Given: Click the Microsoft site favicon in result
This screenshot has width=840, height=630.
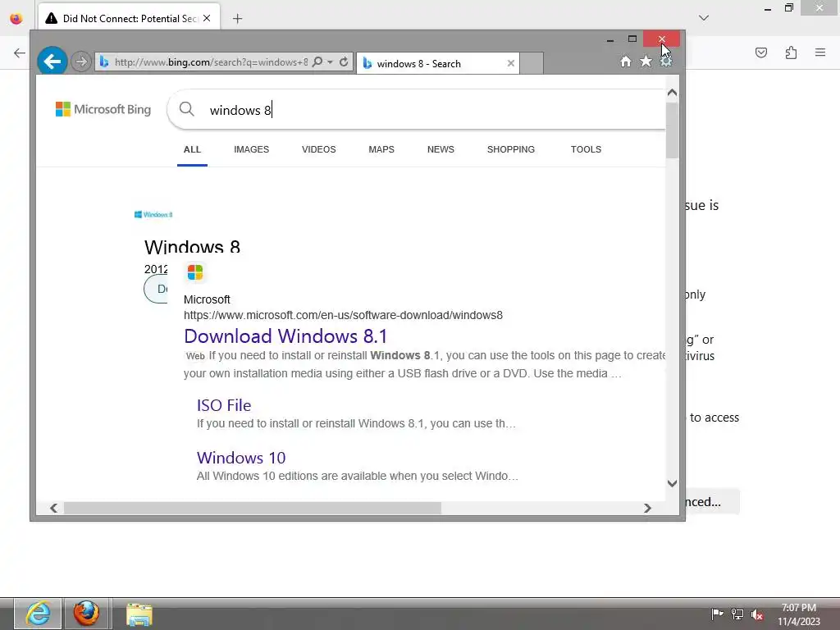Looking at the screenshot, I should click(x=195, y=272).
